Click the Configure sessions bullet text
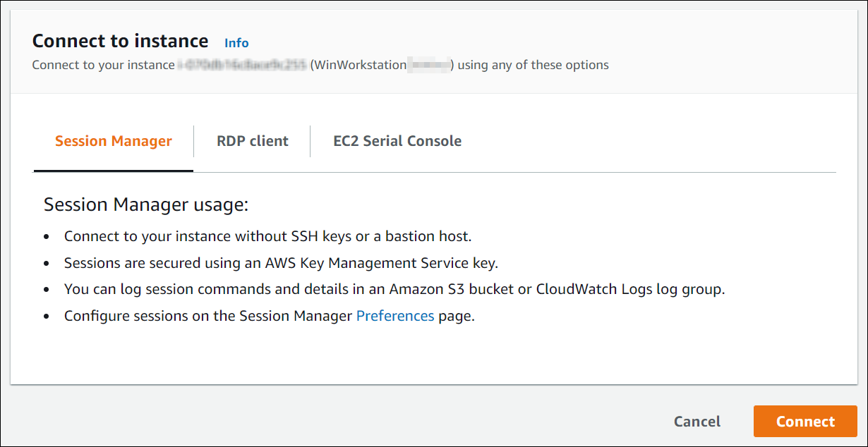868x447 pixels. click(270, 316)
